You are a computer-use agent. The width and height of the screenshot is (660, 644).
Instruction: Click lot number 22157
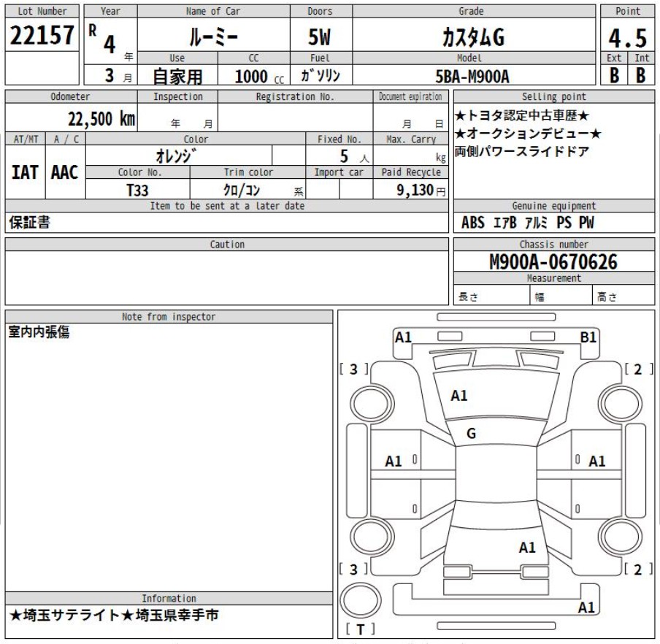[x=42, y=35]
